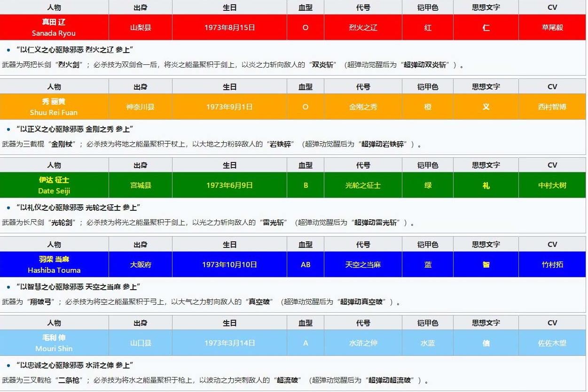
Task: Select the armor color cell 蓝
Action: [x=428, y=264]
